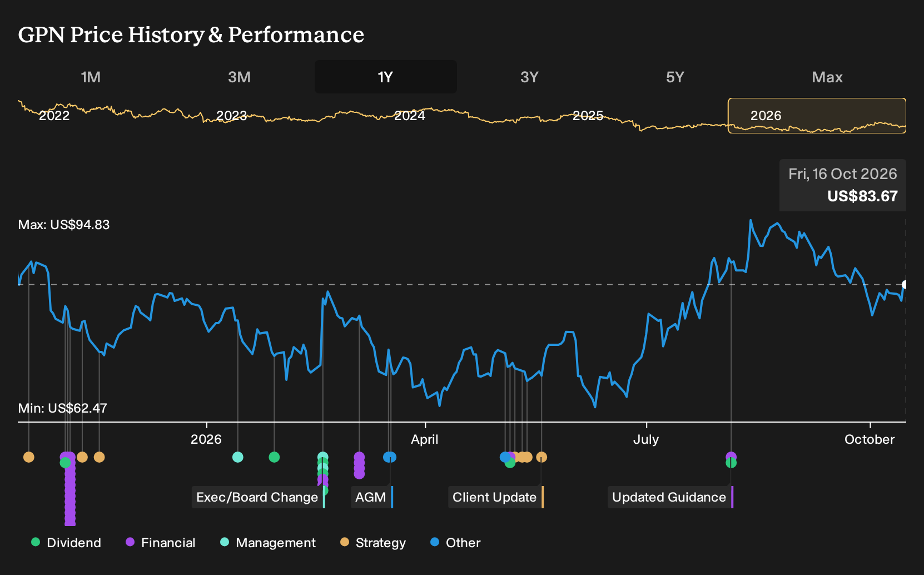This screenshot has width=924, height=575.
Task: Select the 3M time range tab
Action: [x=239, y=77]
